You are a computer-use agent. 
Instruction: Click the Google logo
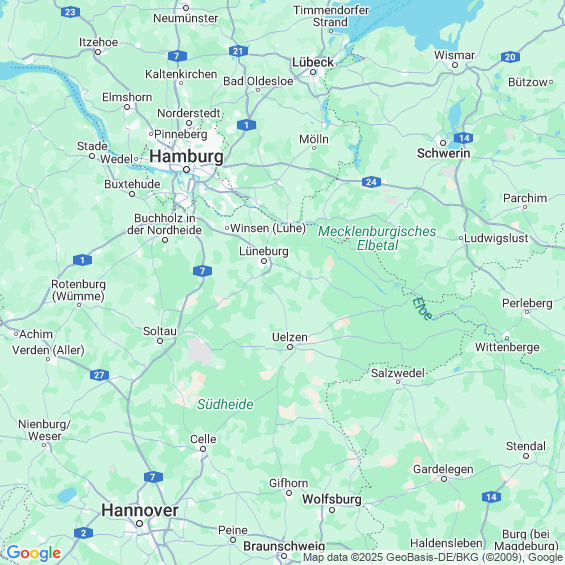34,553
